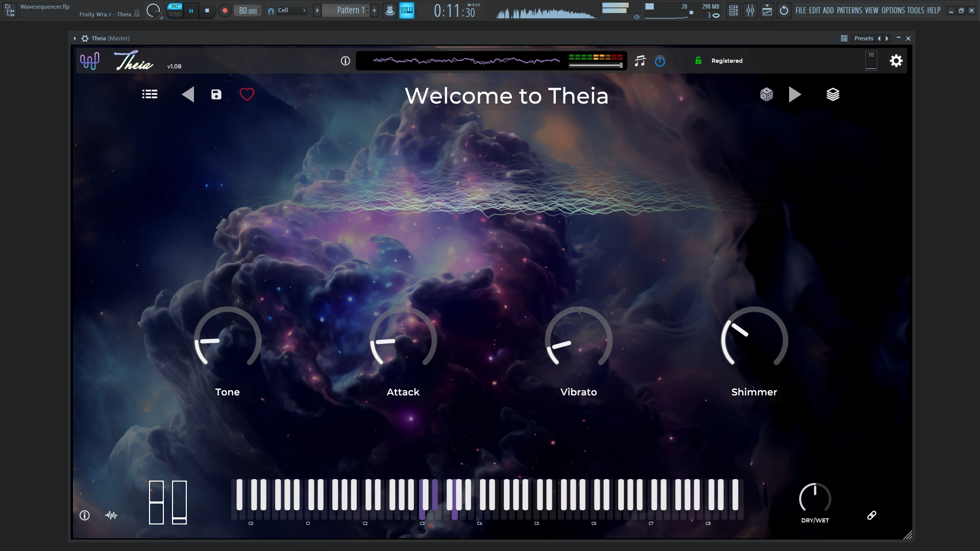Randomize the preset with the dice icon
The height and width of the screenshot is (551, 980).
tap(767, 94)
